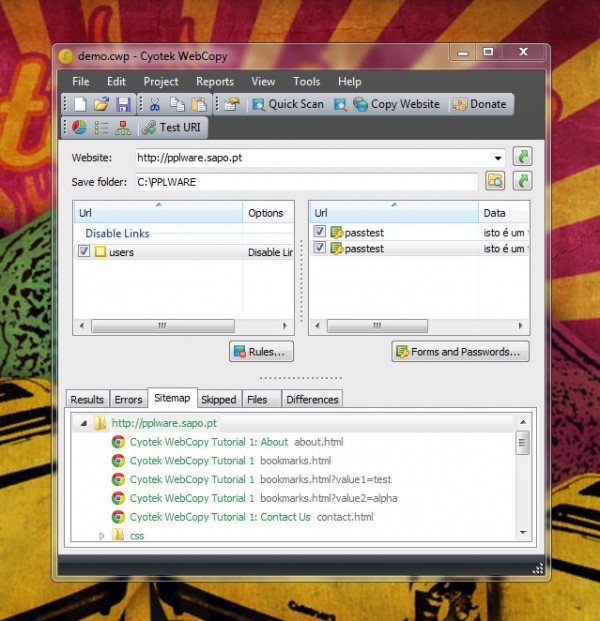Click the users rule folder icon
600x621 pixels.
pos(101,252)
